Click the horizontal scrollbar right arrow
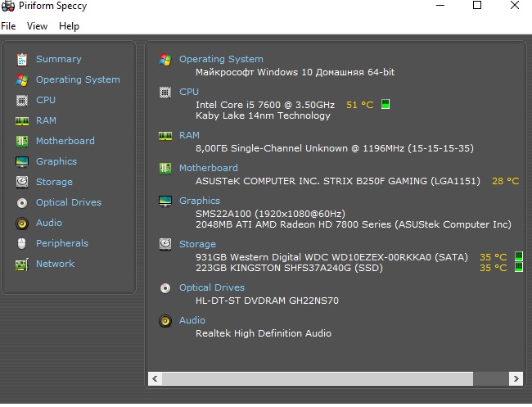The height and width of the screenshot is (407, 532). click(516, 378)
